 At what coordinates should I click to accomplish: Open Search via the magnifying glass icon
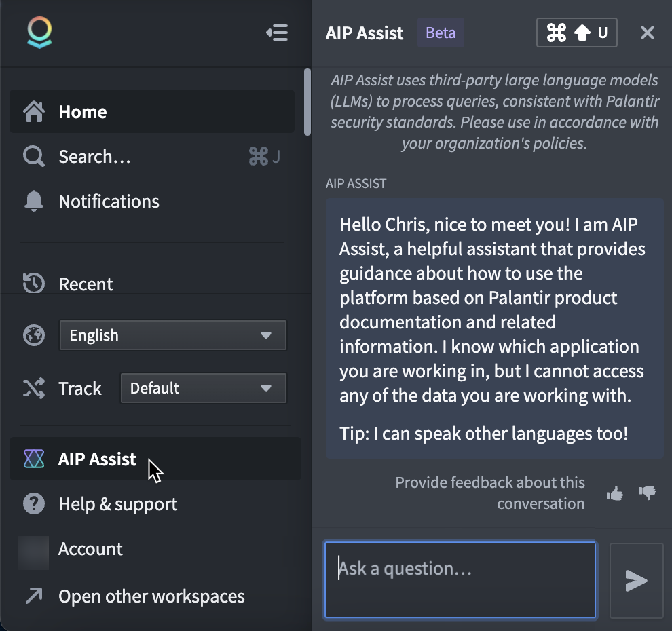(x=33, y=156)
